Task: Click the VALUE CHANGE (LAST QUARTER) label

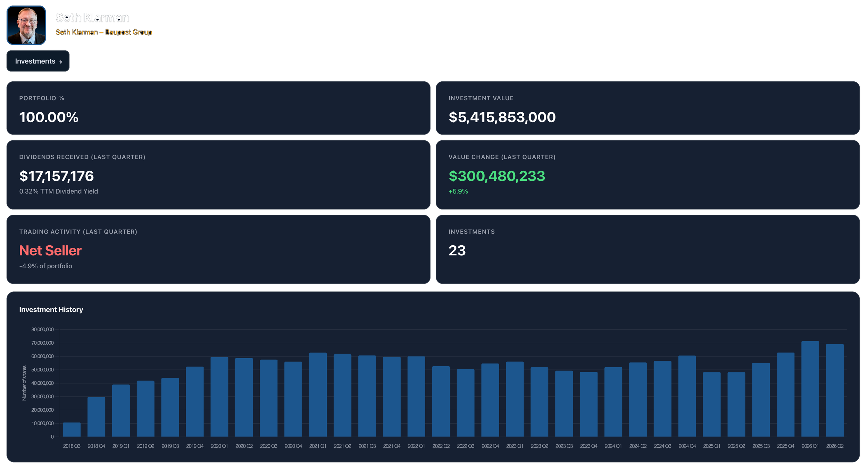Action: click(502, 157)
